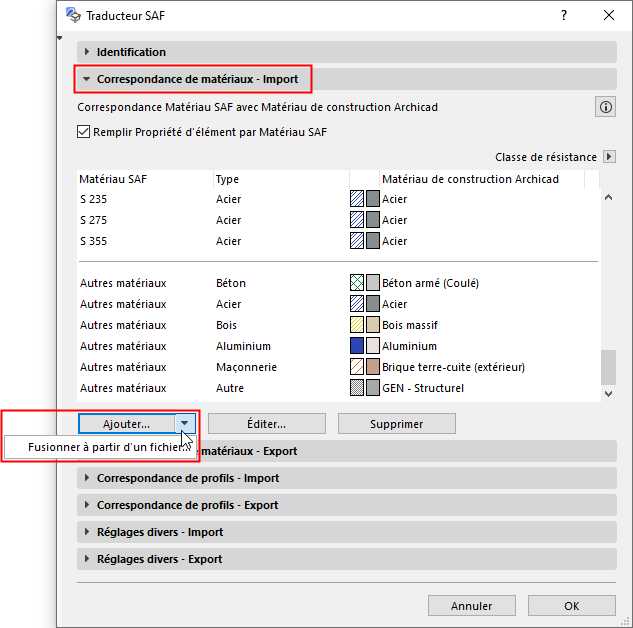Select the Maçonnerie type cell
Screen dimensions: 633x628
coord(246,367)
